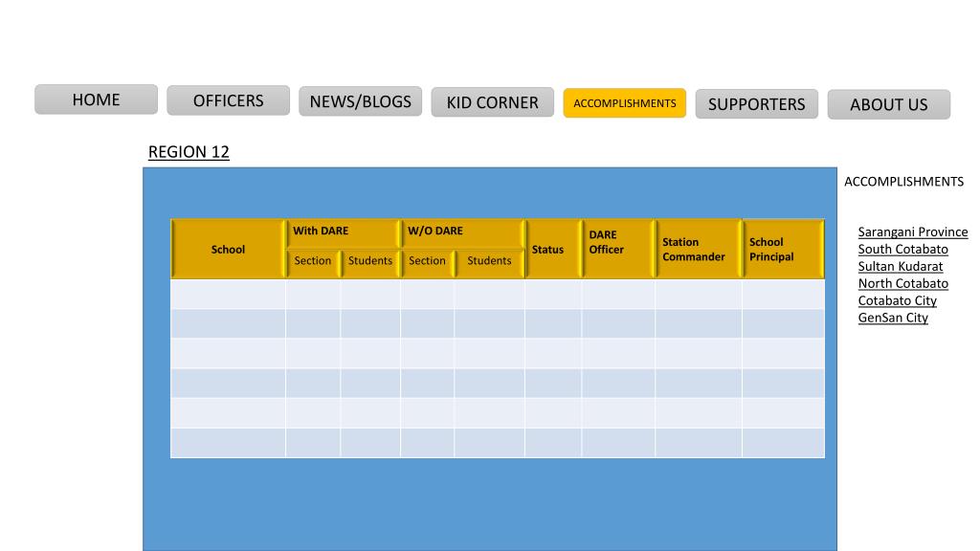Image resolution: width=980 pixels, height=551 pixels.
Task: Open Sarangani Province accomplishments
Action: click(912, 231)
